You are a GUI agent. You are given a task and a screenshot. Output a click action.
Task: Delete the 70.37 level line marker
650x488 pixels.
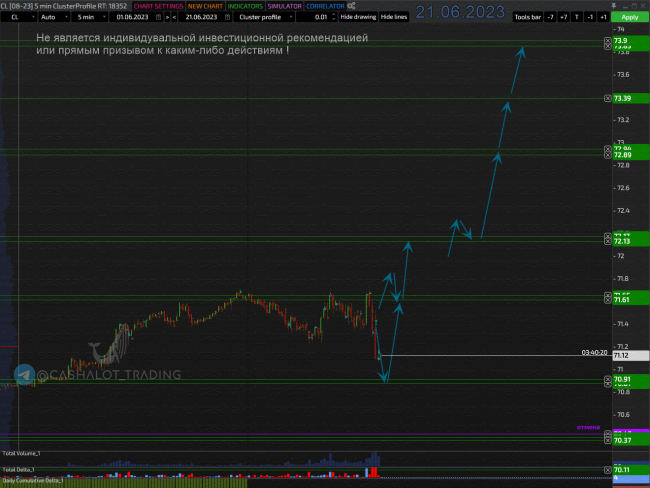(x=607, y=440)
